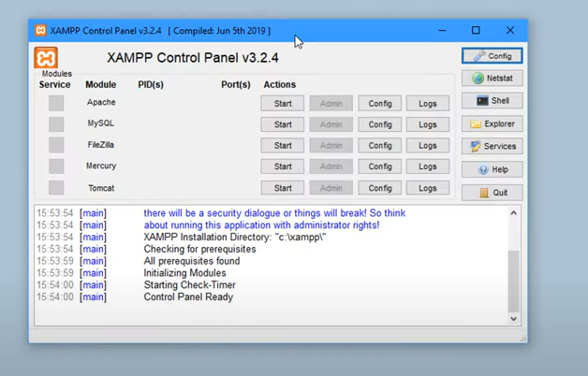
Task: Open FileZilla Config options
Action: click(x=380, y=145)
